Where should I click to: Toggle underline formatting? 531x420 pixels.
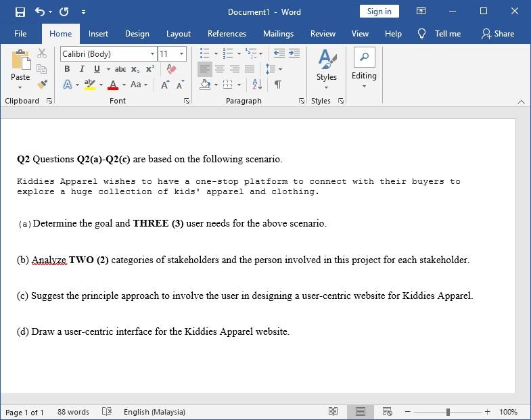(x=97, y=69)
